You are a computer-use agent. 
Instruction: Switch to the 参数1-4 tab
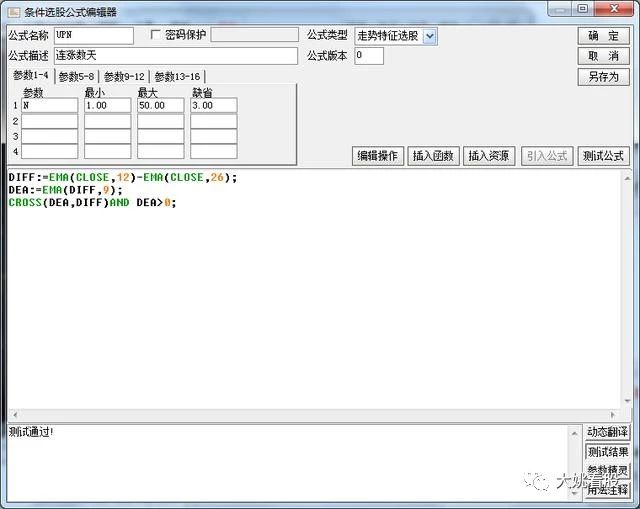[31, 76]
